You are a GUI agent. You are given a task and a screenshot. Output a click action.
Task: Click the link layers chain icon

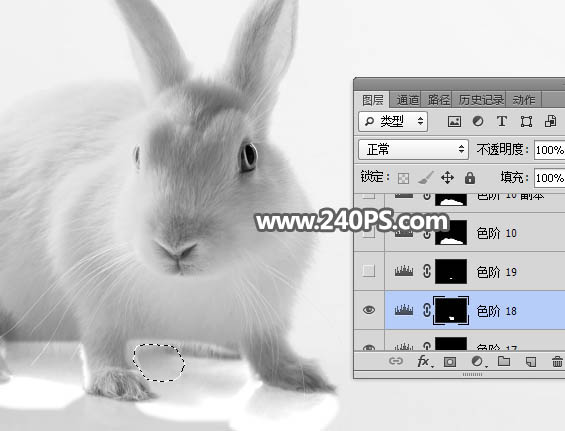(x=396, y=361)
